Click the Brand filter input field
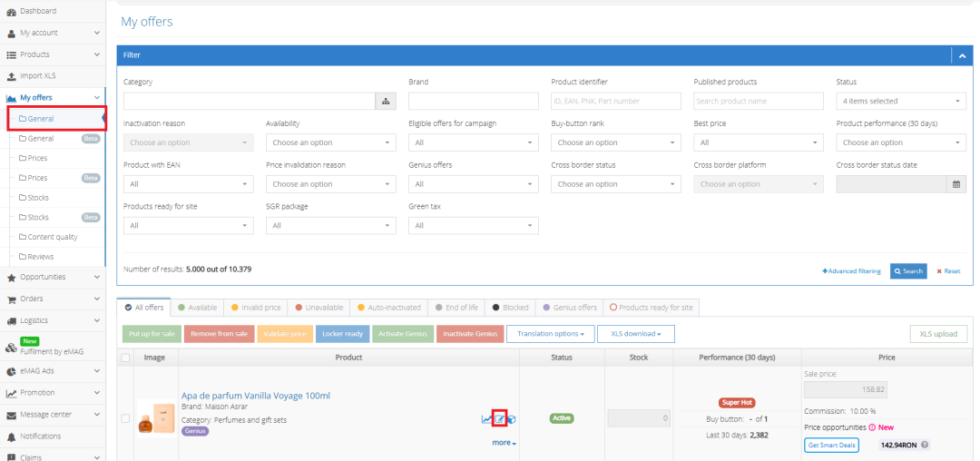This screenshot has height=461, width=980. point(473,102)
